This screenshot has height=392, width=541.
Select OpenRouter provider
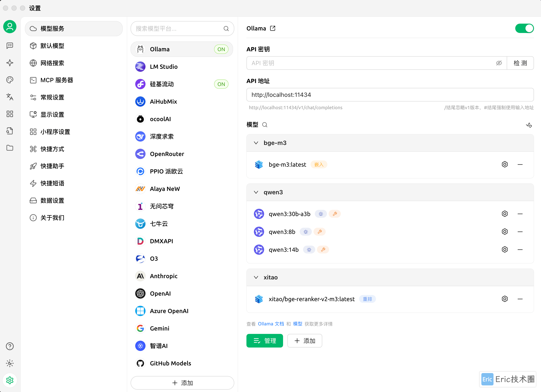(182, 154)
